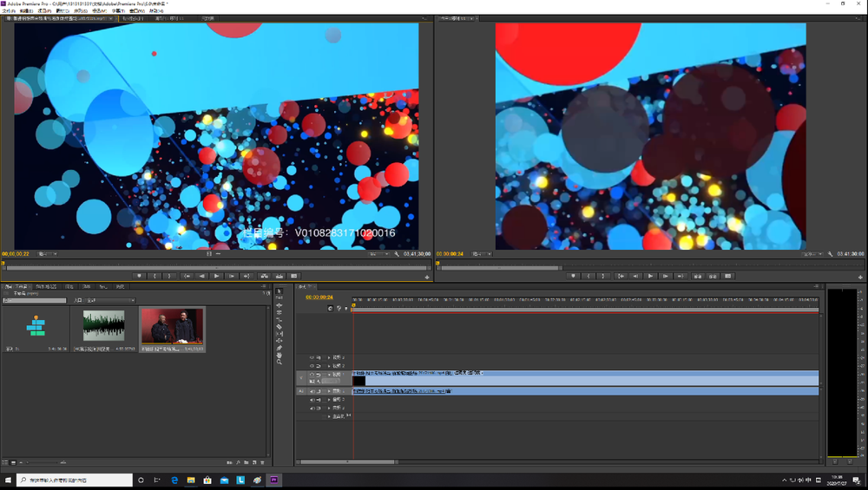Choose the Selection arrow tool
This screenshot has height=490, width=868.
pyautogui.click(x=279, y=291)
